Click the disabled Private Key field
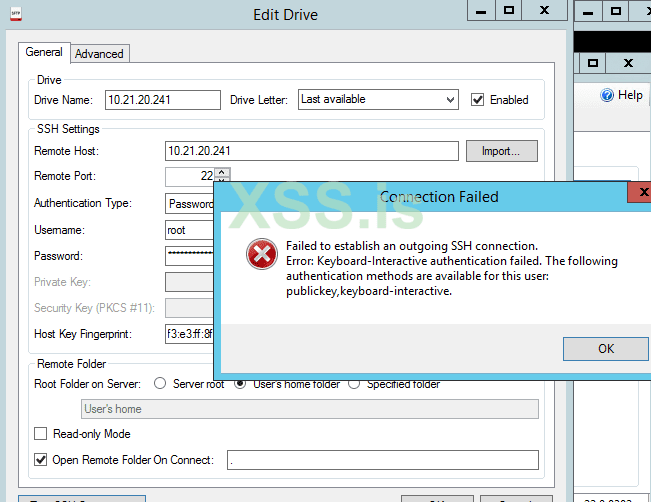651x502 pixels. pyautogui.click(x=190, y=282)
